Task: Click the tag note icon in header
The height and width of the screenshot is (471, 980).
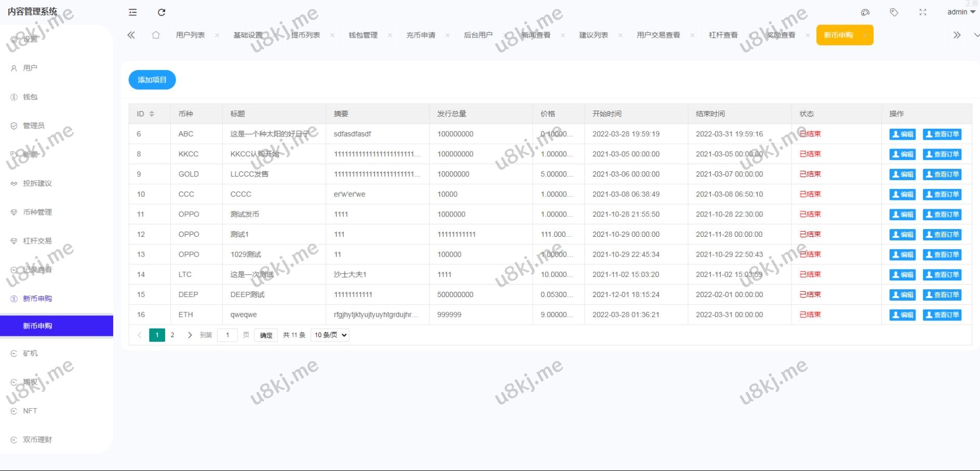Action: pos(894,12)
